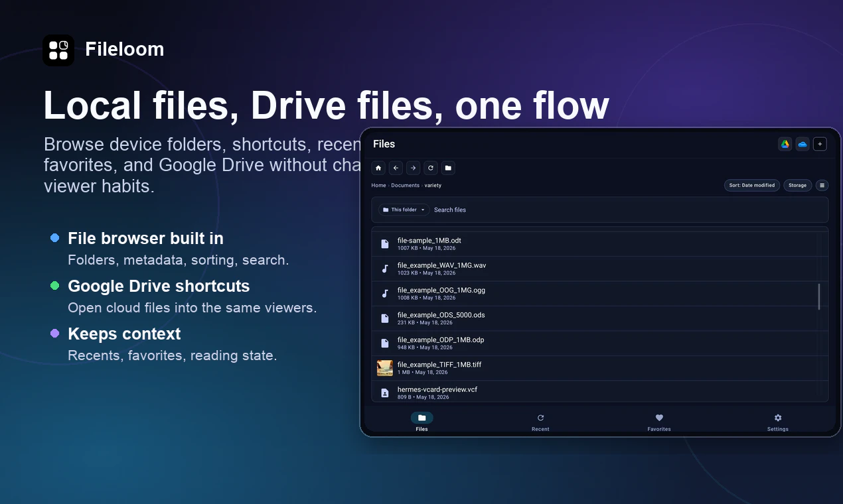Switch to the Settings bottom tab
The height and width of the screenshot is (504, 843).
(x=778, y=422)
